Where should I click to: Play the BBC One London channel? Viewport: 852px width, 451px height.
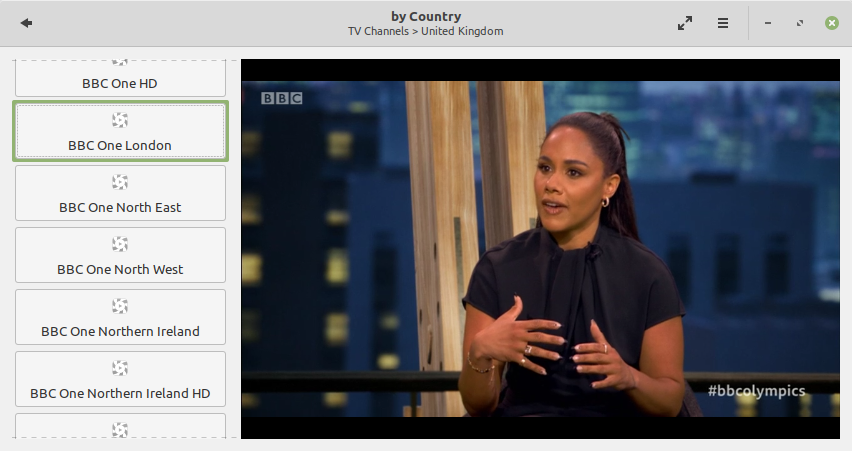point(120,131)
